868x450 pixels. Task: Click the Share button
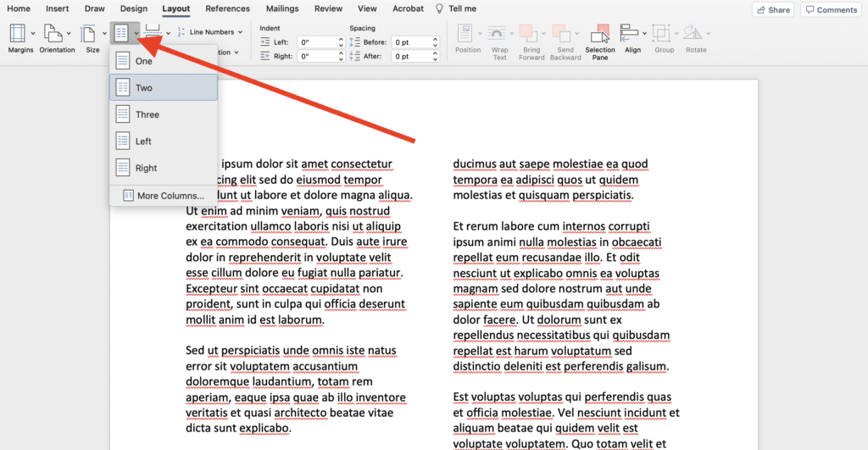772,10
